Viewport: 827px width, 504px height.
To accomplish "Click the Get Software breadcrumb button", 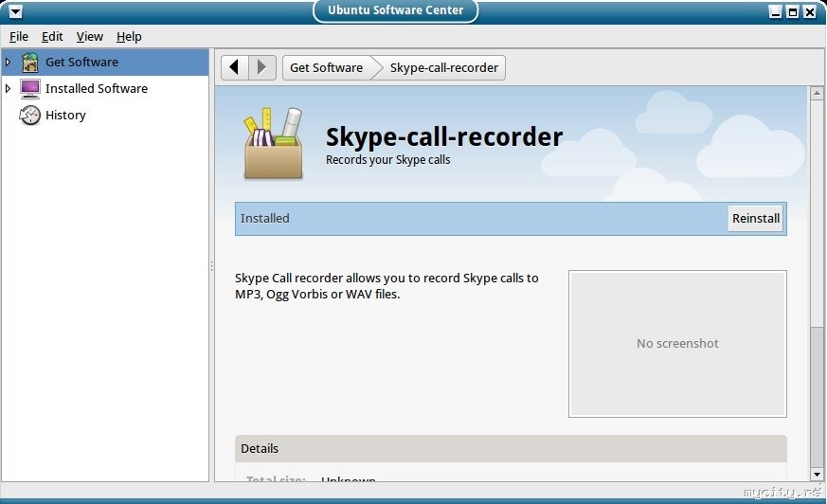I will point(327,67).
